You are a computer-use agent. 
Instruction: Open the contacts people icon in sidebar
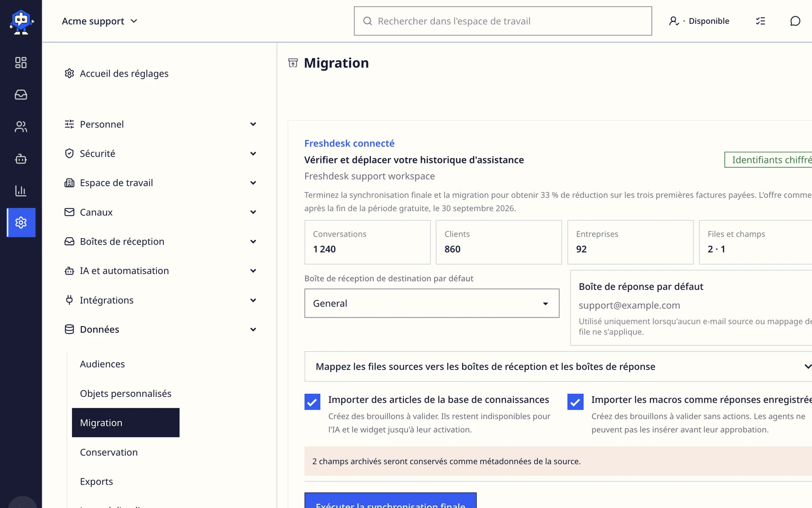21,126
